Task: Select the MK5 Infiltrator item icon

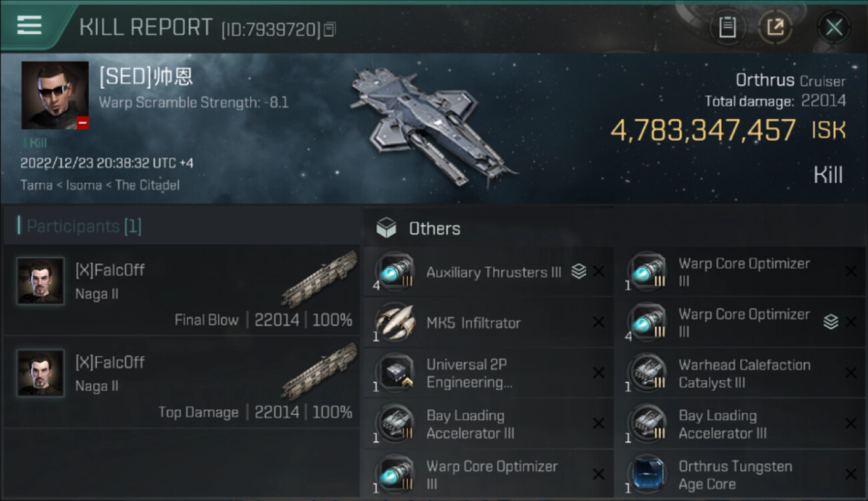Action: (x=395, y=323)
